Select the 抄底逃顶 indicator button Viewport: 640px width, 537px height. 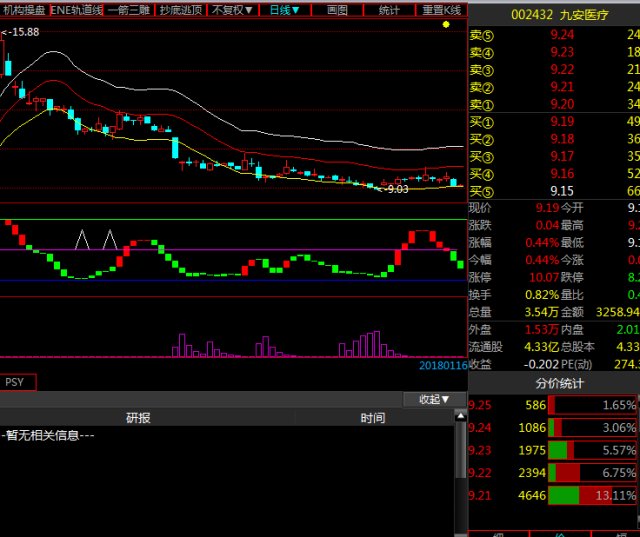pyautogui.click(x=181, y=9)
